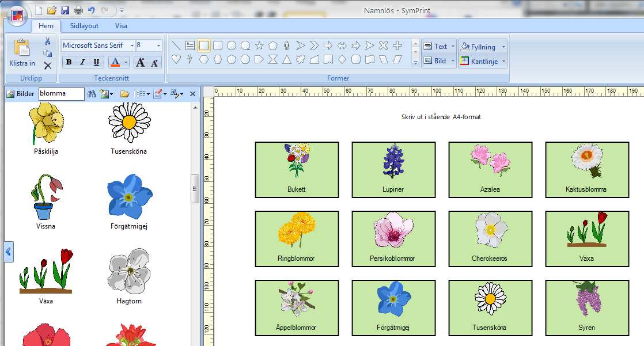This screenshot has width=644, height=346.
Task: Select the rounded rectangle shape in the top row
Action: click(x=218, y=45)
